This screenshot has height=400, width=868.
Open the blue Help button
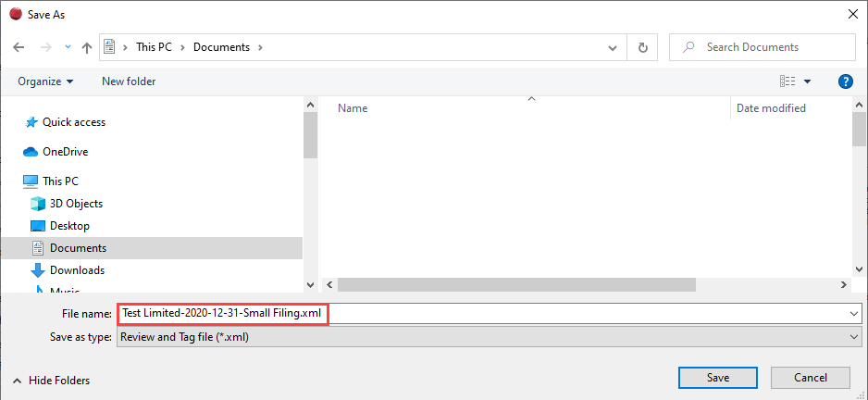click(x=845, y=81)
